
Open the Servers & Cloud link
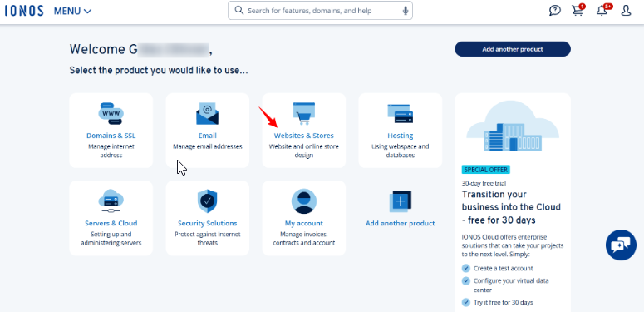point(111,224)
